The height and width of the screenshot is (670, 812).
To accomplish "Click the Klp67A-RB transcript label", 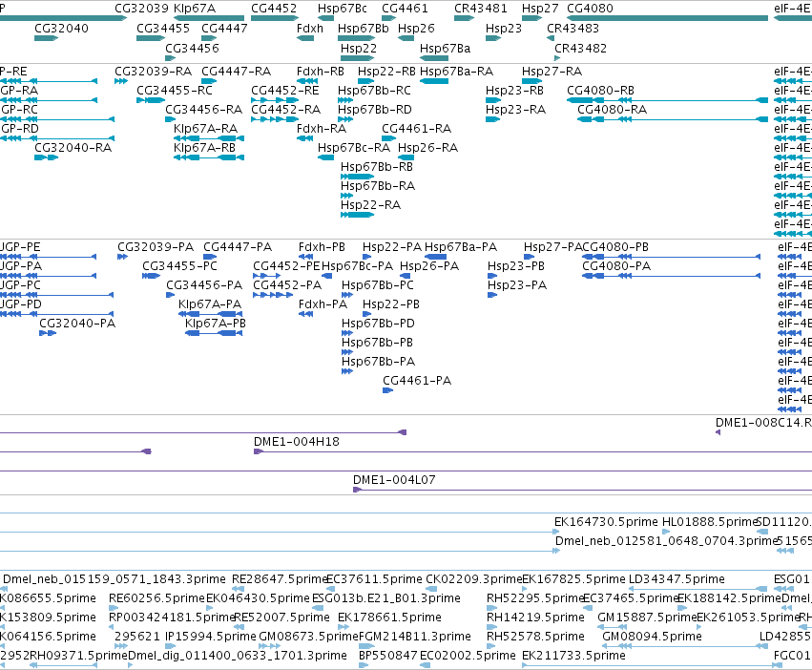I will [x=204, y=148].
